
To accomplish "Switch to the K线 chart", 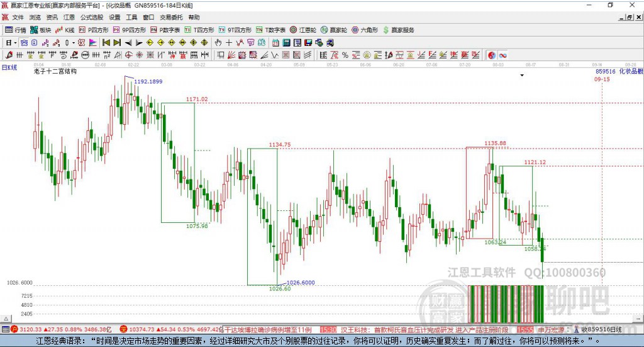I will coord(65,30).
